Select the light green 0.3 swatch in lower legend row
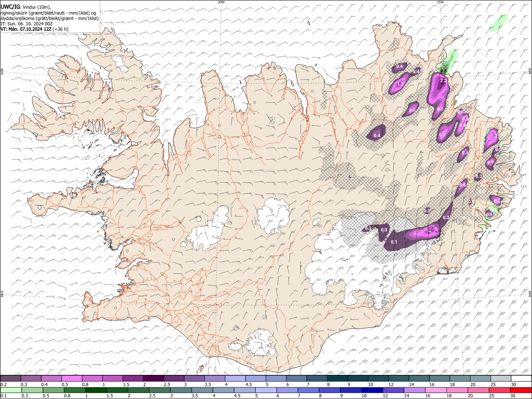This screenshot has width=532, height=399. pyautogui.click(x=32, y=390)
